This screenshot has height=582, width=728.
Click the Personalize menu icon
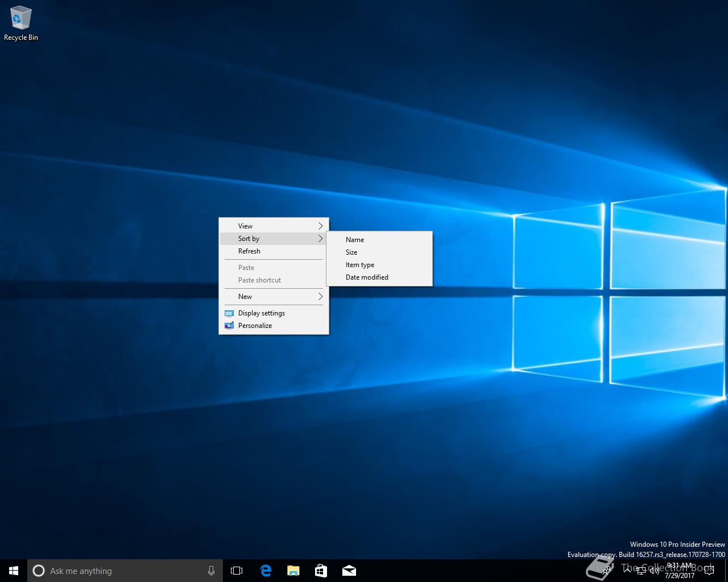click(229, 326)
